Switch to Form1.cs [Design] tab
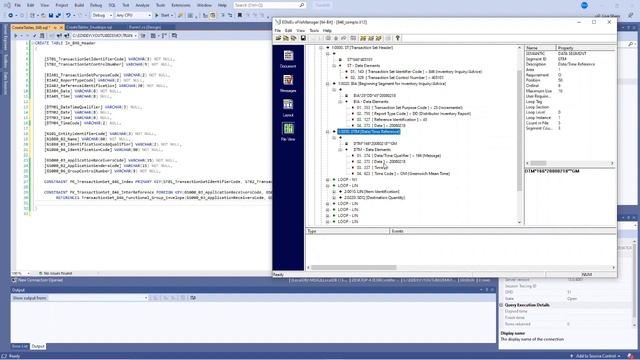 tap(145, 27)
